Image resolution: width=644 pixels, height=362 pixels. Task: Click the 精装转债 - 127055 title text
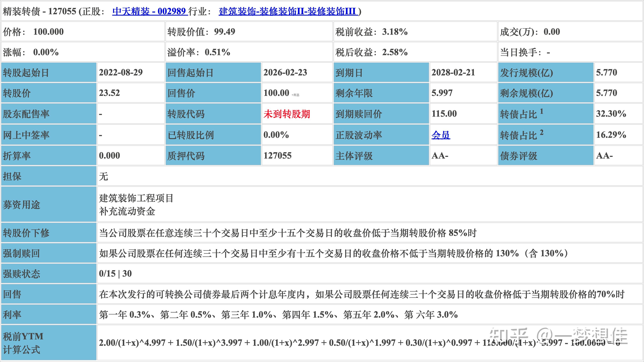click(39, 11)
